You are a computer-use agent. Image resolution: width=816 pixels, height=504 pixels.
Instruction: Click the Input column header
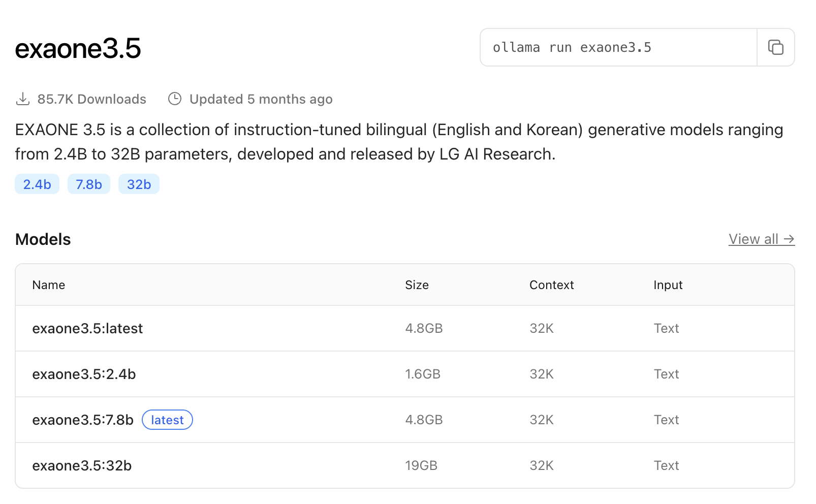click(668, 285)
